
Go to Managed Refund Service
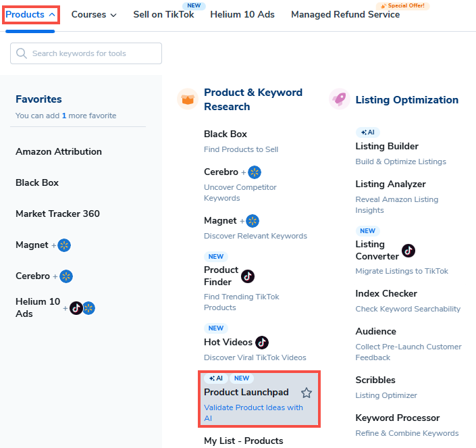(345, 14)
